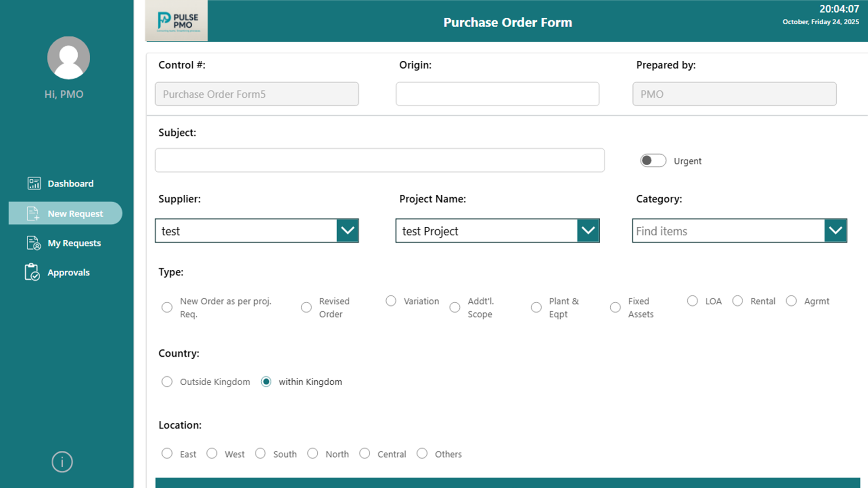Click the user profile avatar
Screen dimensions: 868x488
[x=69, y=58]
